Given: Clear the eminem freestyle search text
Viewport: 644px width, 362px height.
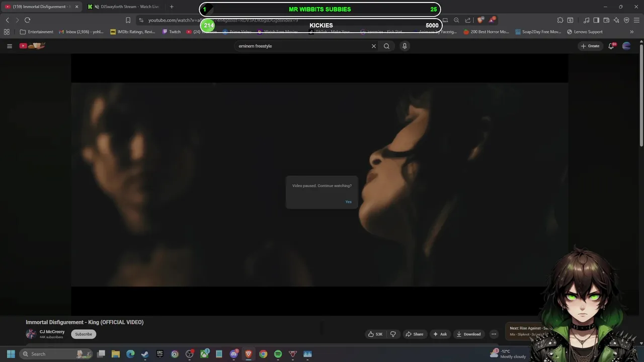Looking at the screenshot, I should [x=373, y=46].
